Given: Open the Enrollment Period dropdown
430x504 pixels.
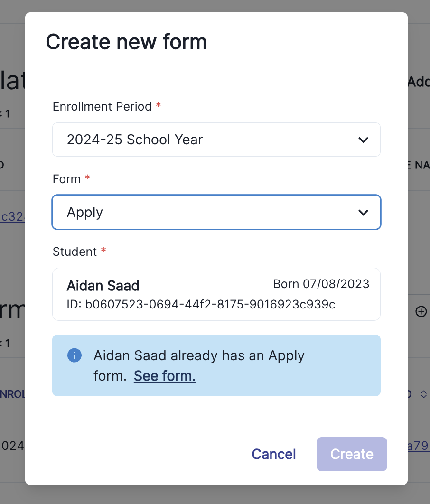Looking at the screenshot, I should tap(216, 140).
